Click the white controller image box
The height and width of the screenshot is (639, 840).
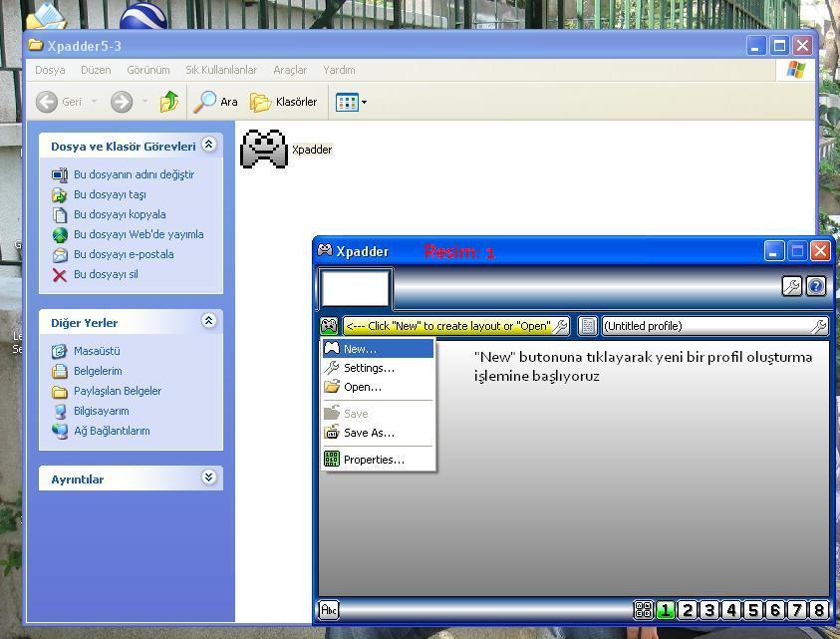[x=355, y=288]
